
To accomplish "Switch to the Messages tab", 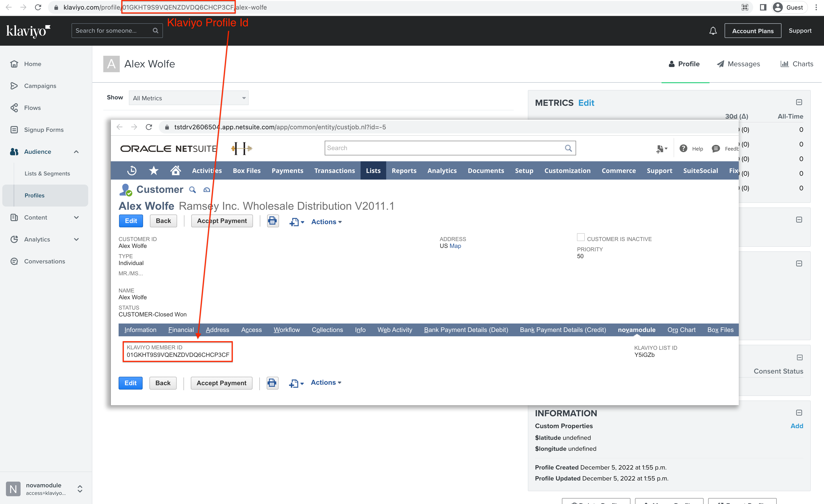I will (x=738, y=64).
